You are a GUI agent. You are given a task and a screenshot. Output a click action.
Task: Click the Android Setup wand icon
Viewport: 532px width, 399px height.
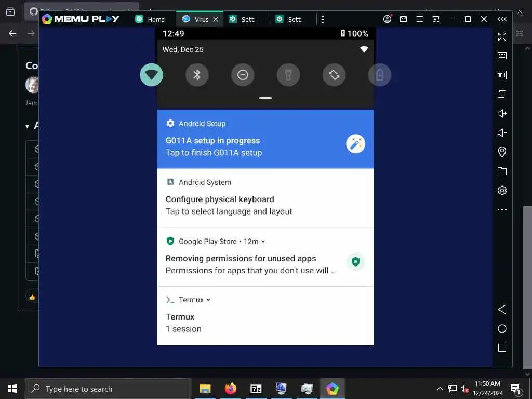(355, 144)
